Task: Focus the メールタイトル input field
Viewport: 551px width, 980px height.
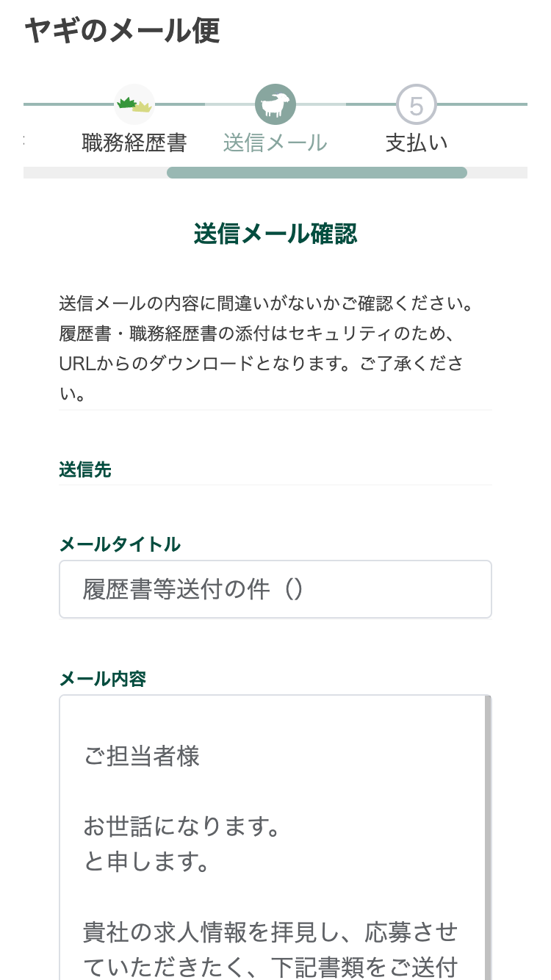Action: [x=275, y=589]
